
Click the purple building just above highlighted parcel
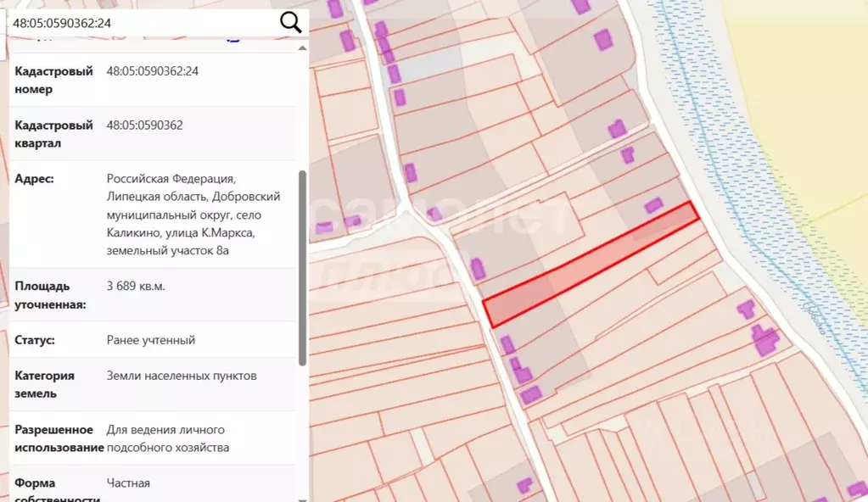point(654,205)
